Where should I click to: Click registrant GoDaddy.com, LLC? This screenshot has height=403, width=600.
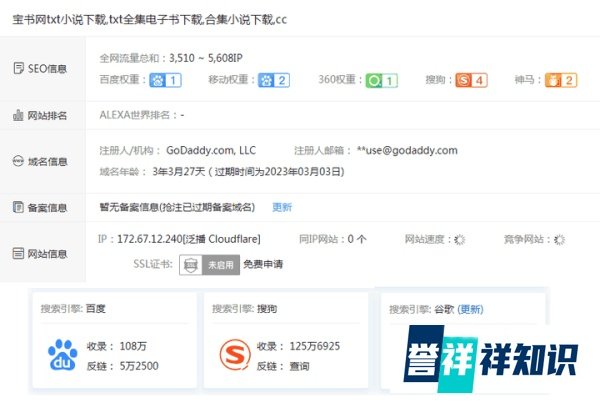tap(211, 150)
